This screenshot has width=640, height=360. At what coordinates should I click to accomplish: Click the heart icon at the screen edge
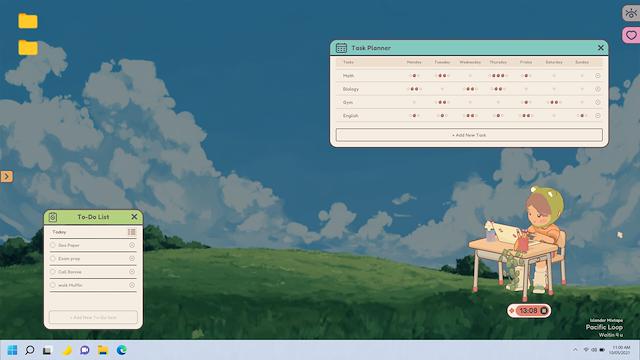tap(631, 35)
